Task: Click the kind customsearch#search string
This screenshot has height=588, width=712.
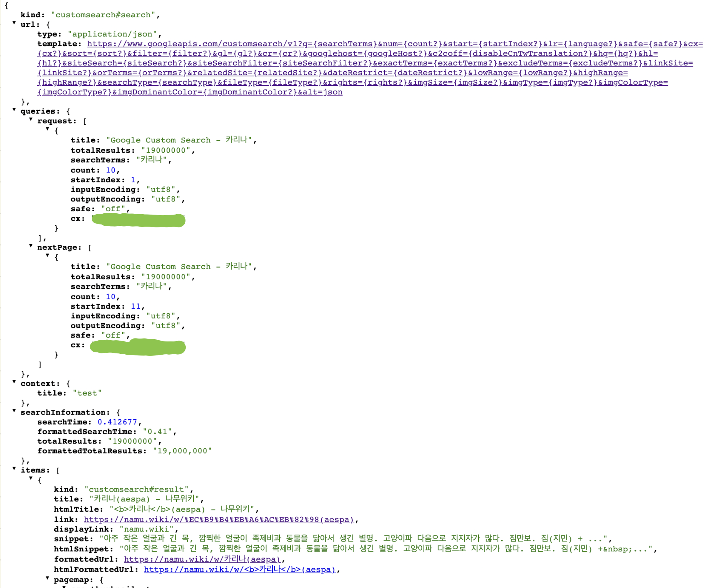Action: click(103, 15)
